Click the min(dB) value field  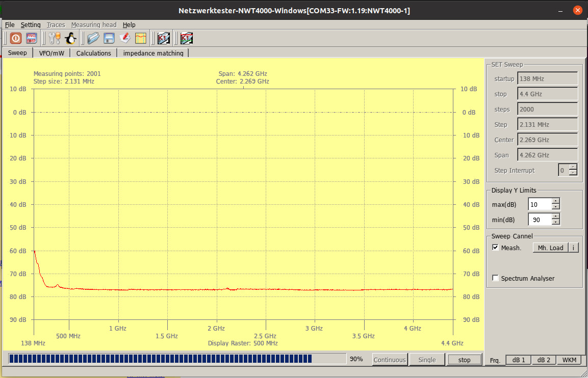(x=540, y=220)
